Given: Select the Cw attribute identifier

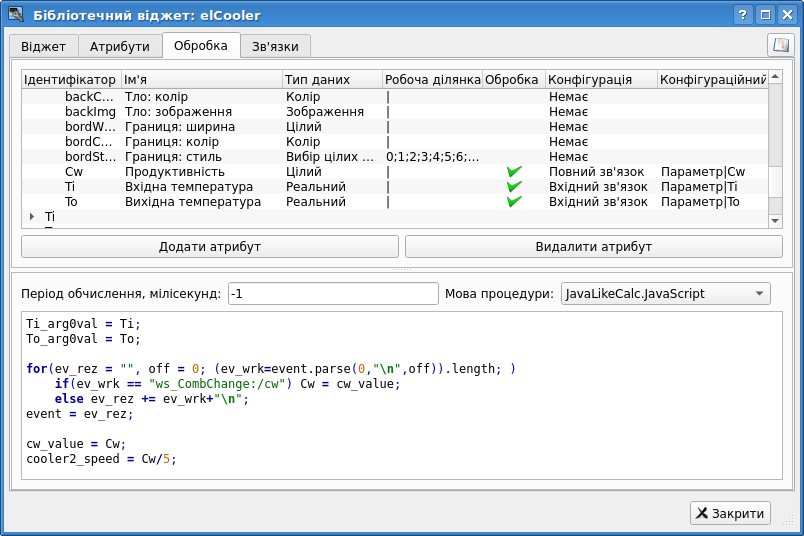Looking at the screenshot, I should click(x=74, y=172).
